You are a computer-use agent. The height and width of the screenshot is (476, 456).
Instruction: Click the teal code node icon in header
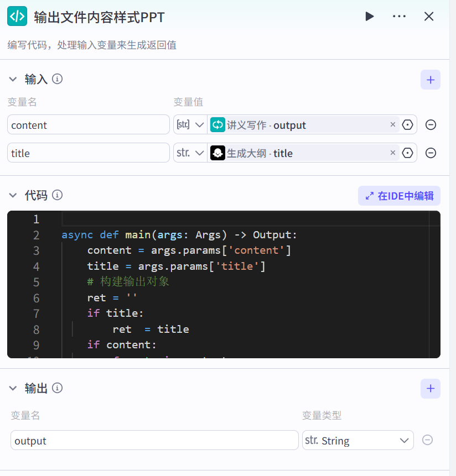(x=17, y=16)
